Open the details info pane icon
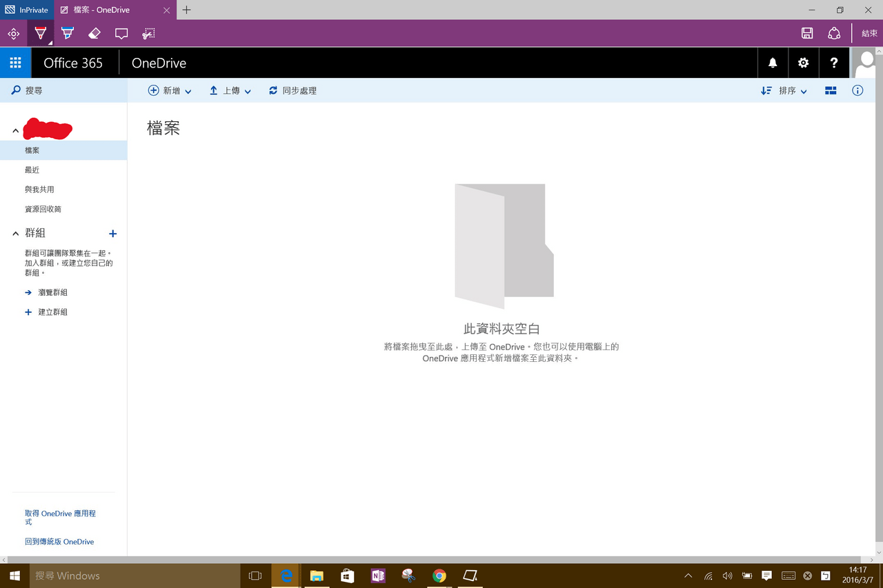This screenshot has height=588, width=883. pyautogui.click(x=857, y=90)
